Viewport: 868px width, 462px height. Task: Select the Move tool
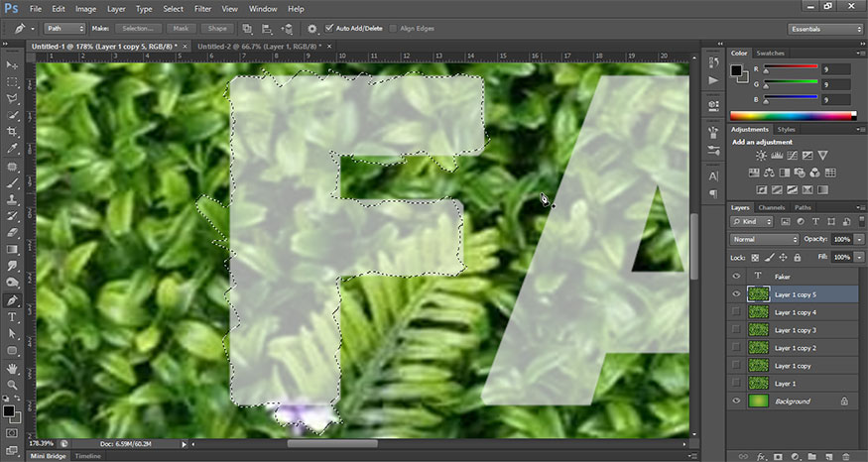click(12, 65)
